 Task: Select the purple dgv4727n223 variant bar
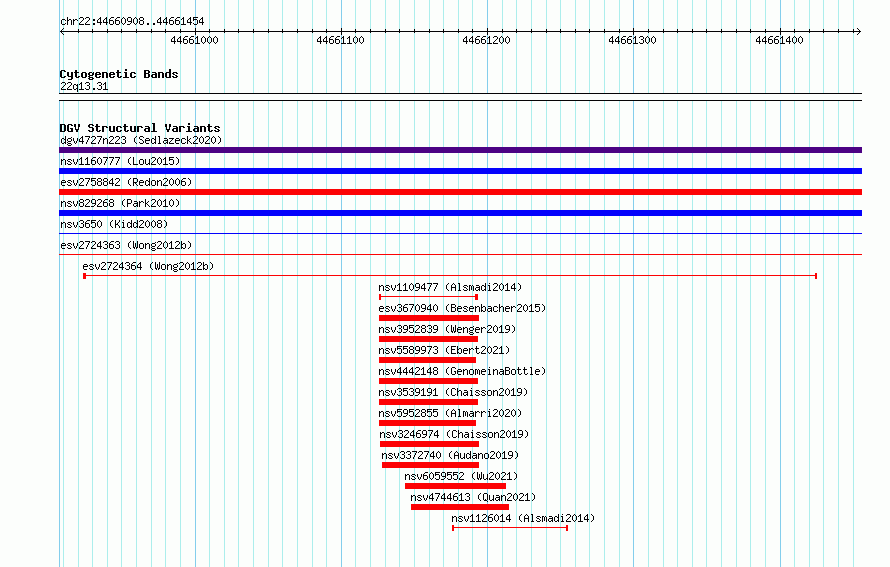(x=460, y=150)
